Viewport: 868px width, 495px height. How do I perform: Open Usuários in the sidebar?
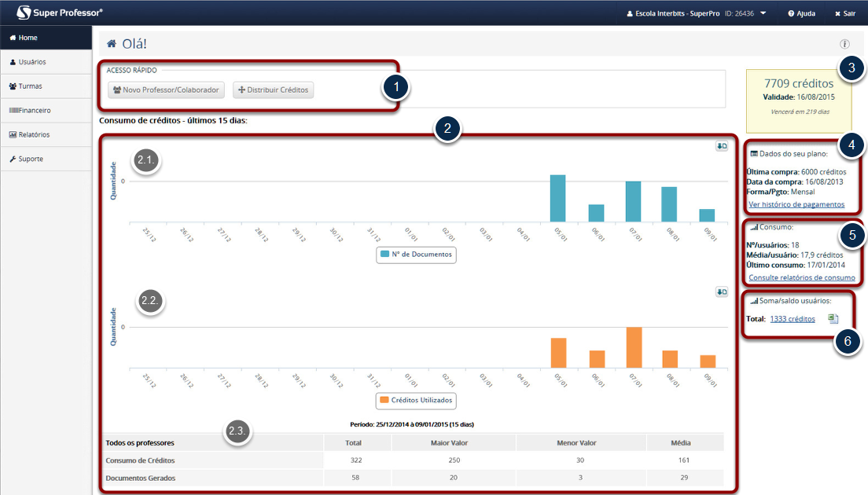(33, 62)
